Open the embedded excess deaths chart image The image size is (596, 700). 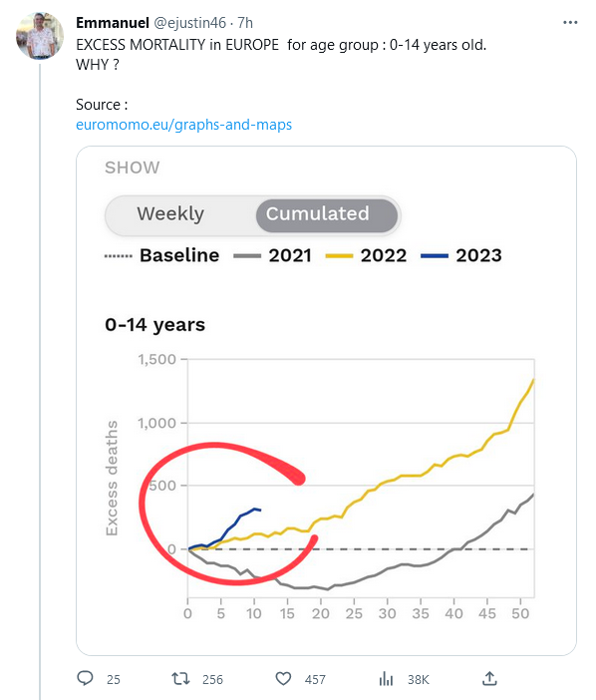click(326, 401)
